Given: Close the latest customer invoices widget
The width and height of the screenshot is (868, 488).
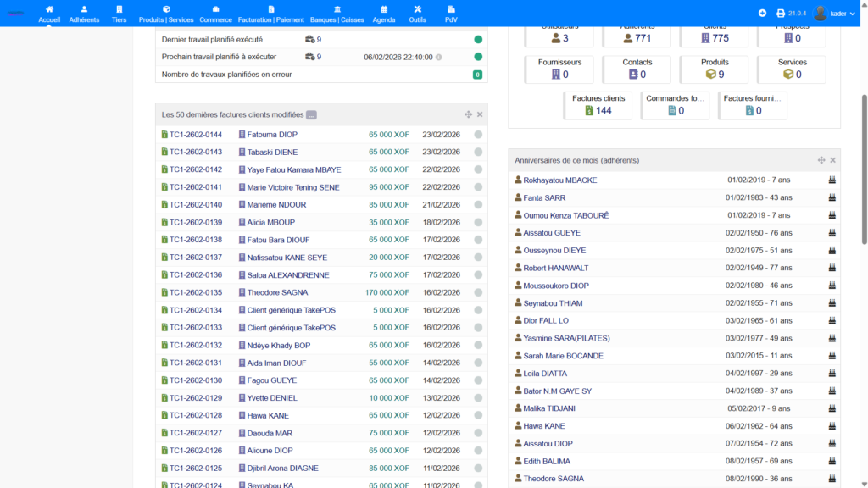Looking at the screenshot, I should 480,114.
